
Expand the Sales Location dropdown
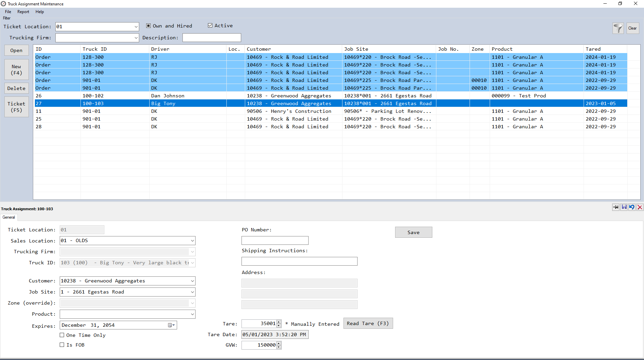tap(193, 240)
